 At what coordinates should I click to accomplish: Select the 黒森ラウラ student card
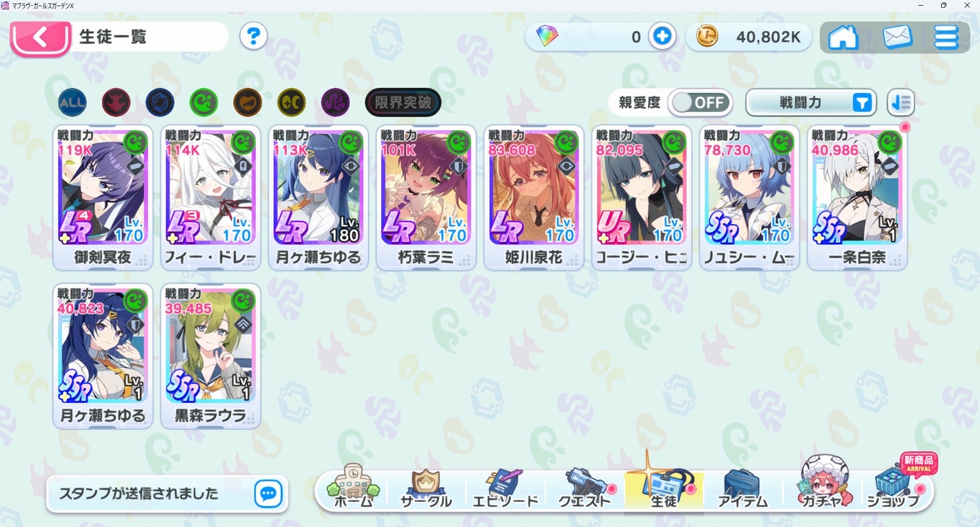pos(210,356)
